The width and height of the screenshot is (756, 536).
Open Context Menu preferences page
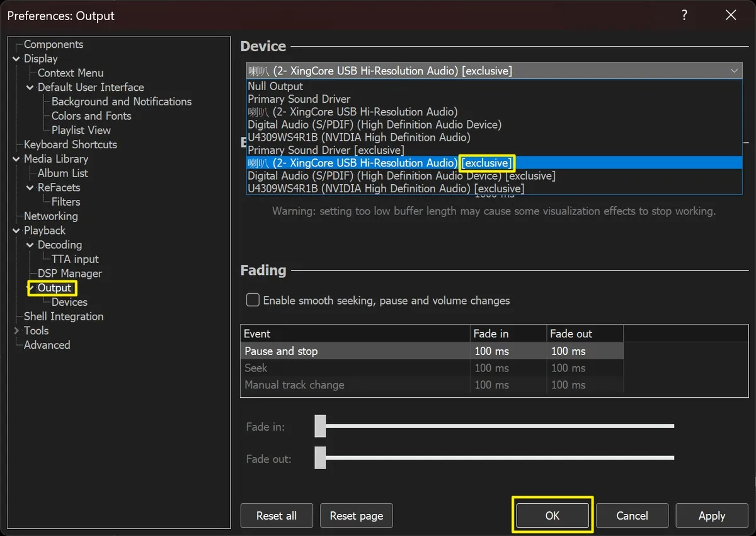(x=71, y=73)
